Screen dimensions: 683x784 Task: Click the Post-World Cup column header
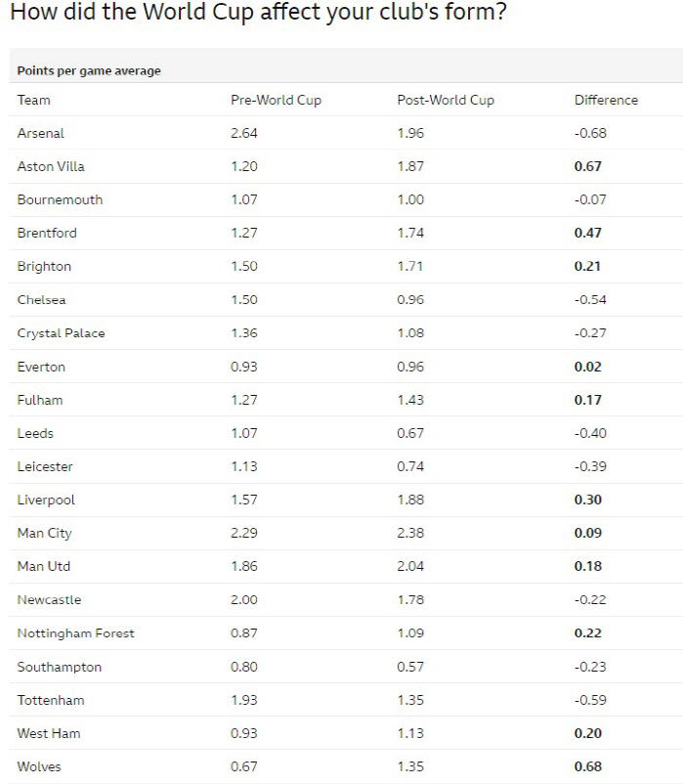[446, 100]
